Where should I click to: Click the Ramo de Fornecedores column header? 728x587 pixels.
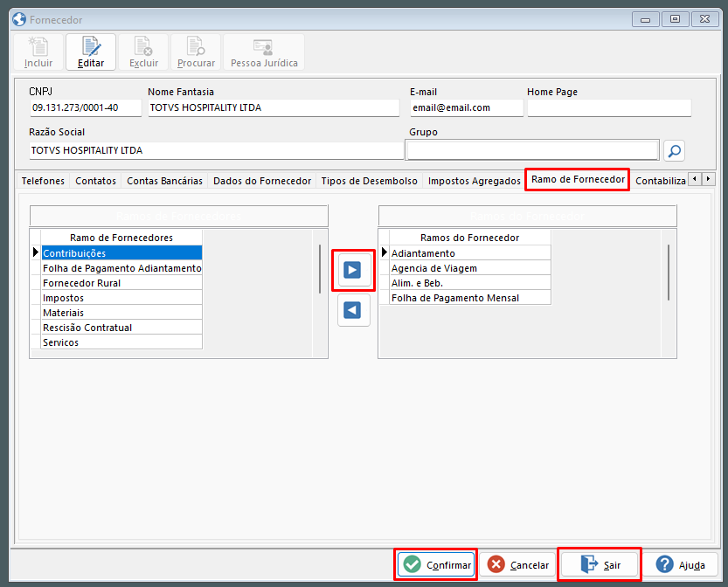click(121, 238)
